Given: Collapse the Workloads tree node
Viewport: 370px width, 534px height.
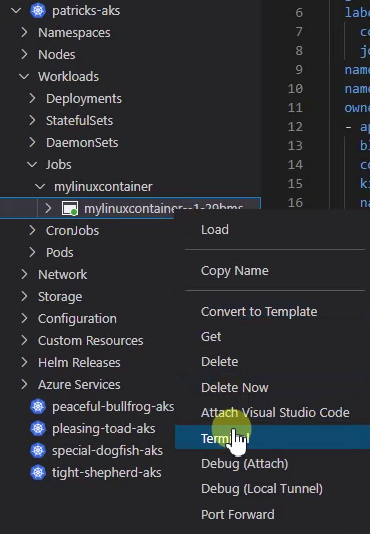Looking at the screenshot, I should click(24, 77).
